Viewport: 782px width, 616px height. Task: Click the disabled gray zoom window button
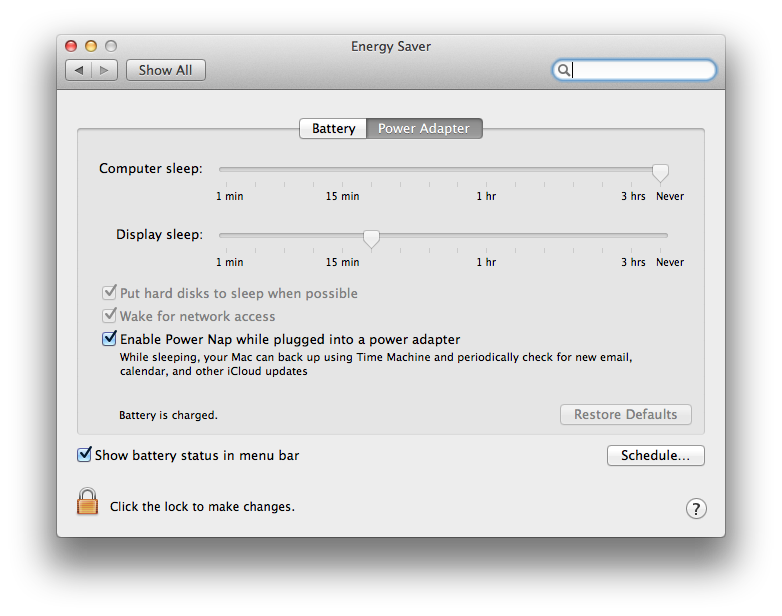[111, 46]
